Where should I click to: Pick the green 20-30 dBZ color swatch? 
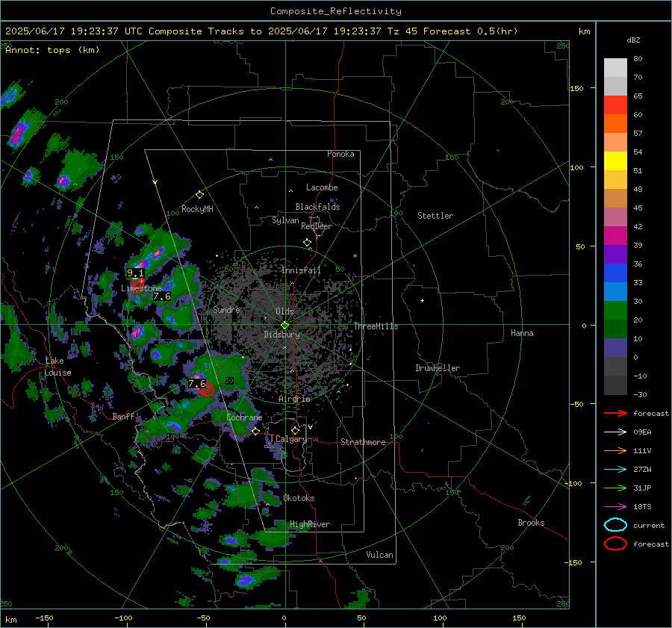(x=615, y=311)
